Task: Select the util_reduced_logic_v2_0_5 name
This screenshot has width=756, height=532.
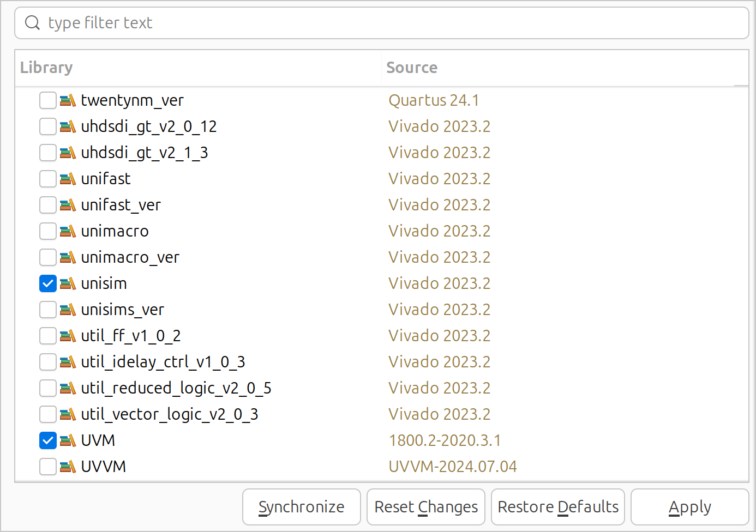Action: (x=176, y=388)
